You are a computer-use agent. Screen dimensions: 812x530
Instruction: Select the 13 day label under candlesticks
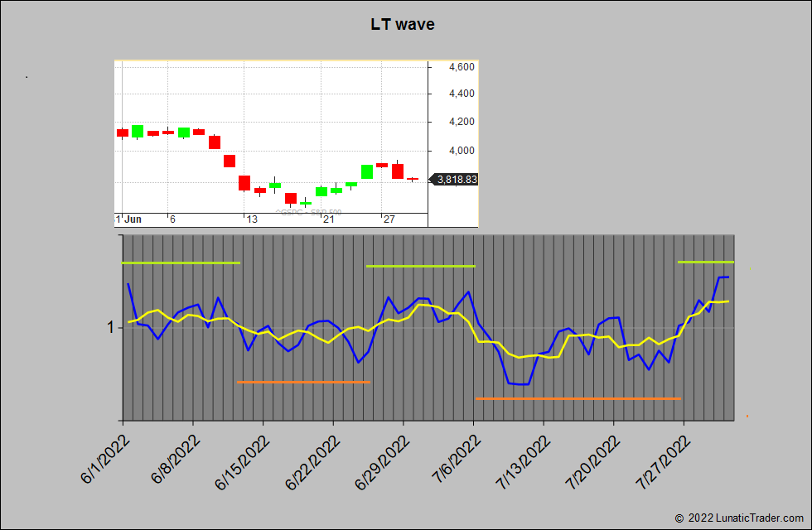[252, 219]
